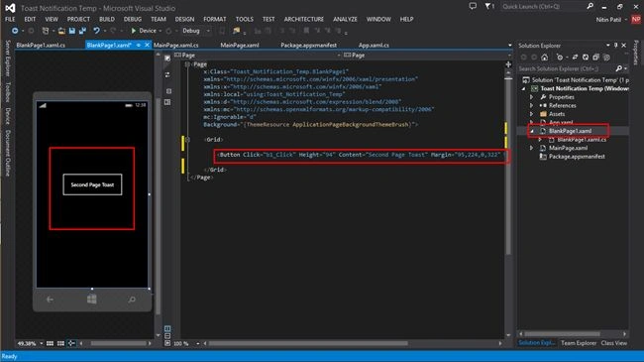Click the Find in Files toolbar icon
This screenshot has width=644, height=362.
click(236, 31)
